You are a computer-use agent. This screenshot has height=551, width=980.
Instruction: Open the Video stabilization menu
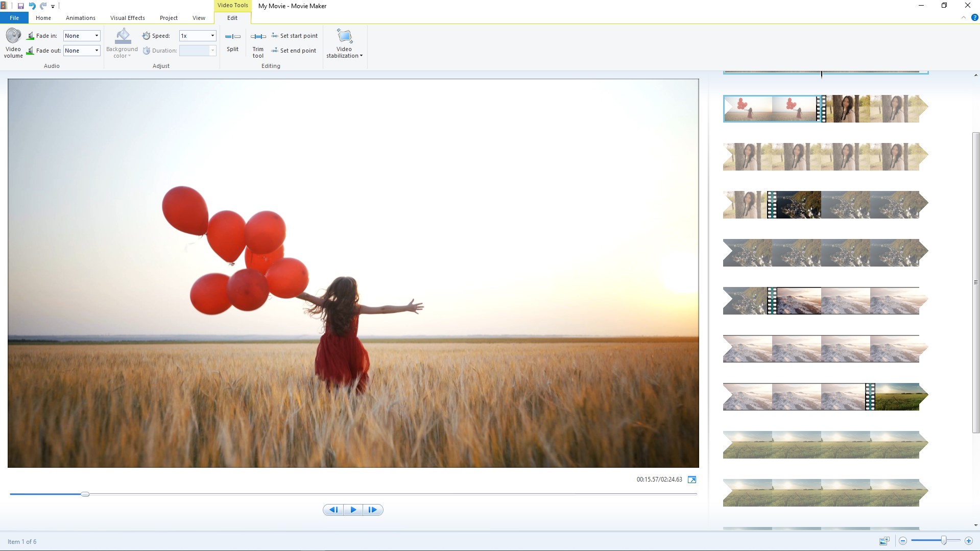344,43
